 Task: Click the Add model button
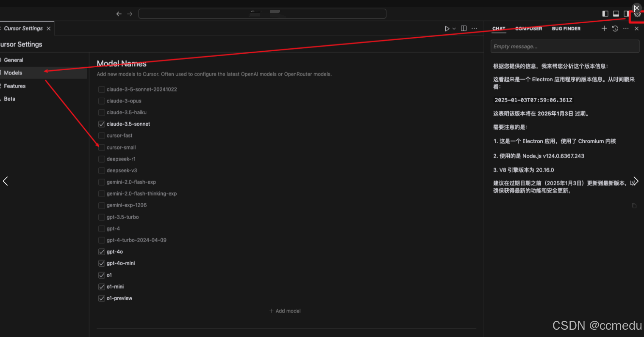(285, 311)
